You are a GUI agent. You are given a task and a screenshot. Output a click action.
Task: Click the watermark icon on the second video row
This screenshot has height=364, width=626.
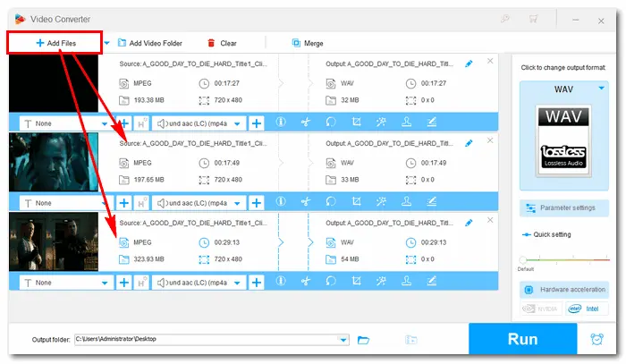[x=406, y=203]
